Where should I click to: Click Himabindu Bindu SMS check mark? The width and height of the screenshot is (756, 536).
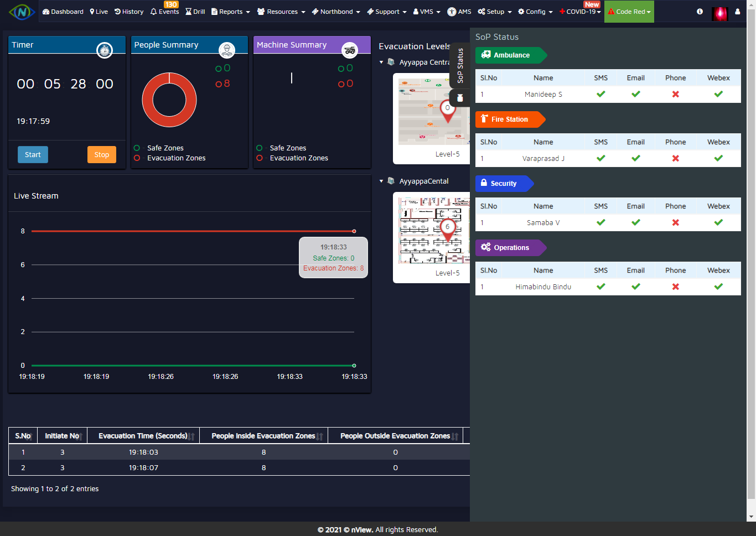[601, 287]
